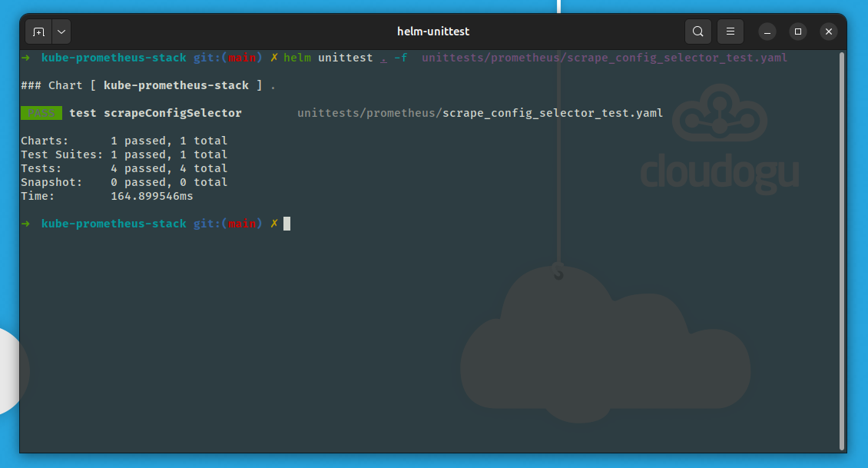Open the terminal search

pyautogui.click(x=698, y=32)
